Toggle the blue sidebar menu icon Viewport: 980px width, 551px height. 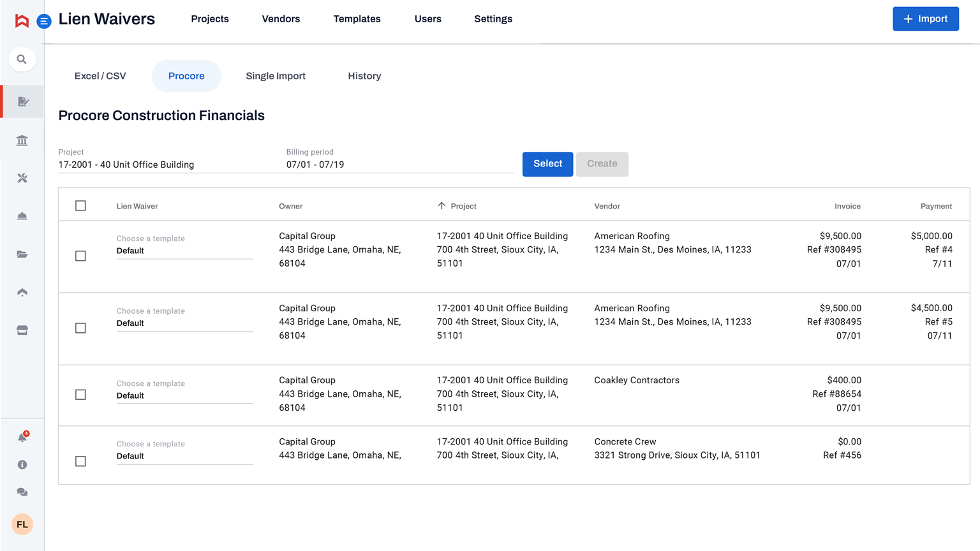44,22
